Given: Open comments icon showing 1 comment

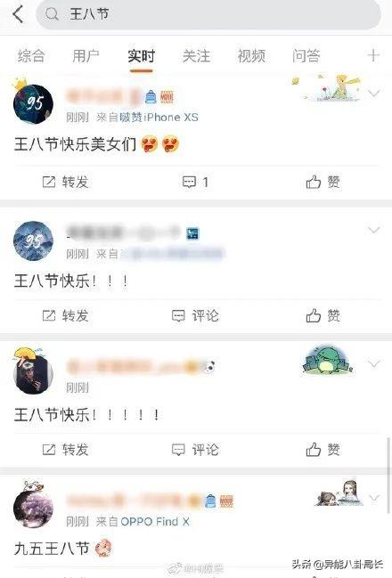Looking at the screenshot, I should coord(189,182).
